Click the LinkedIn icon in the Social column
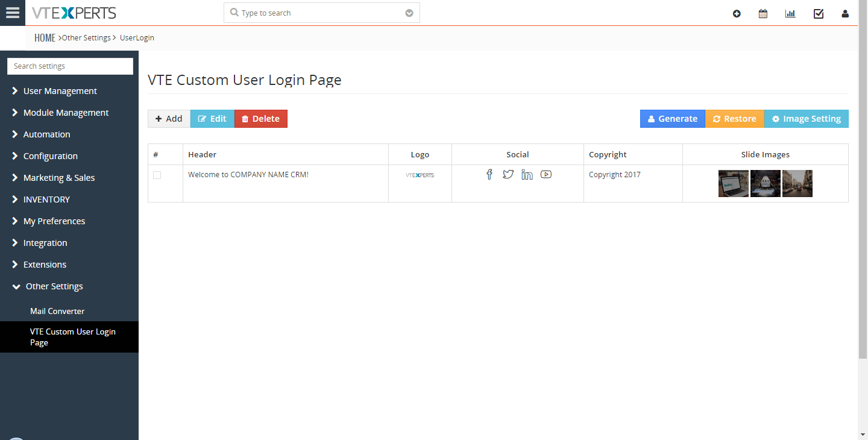 pyautogui.click(x=527, y=174)
